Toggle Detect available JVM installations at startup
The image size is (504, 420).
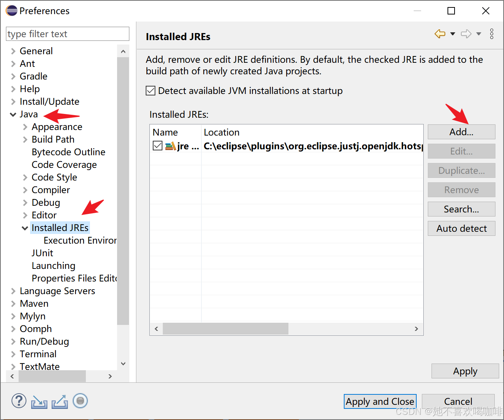click(151, 91)
